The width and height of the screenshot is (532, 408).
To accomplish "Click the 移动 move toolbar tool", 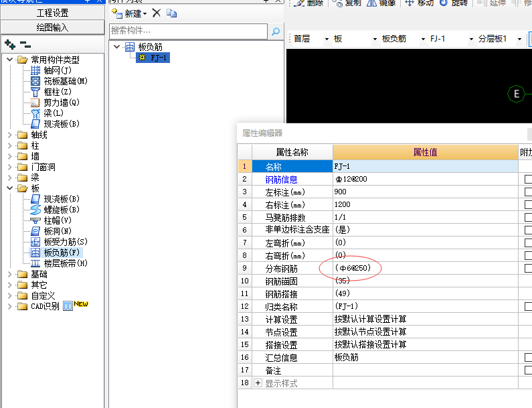I will click(420, 3).
